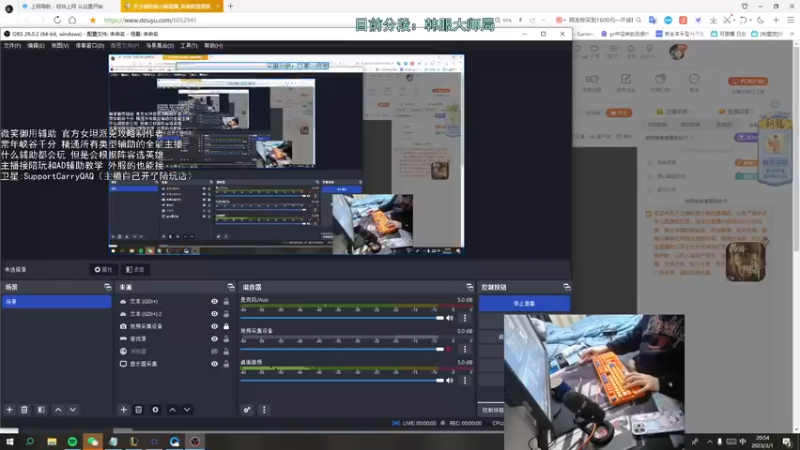Select the highlighted scene in Scenes list
The width and height of the screenshot is (800, 450).
(56, 302)
